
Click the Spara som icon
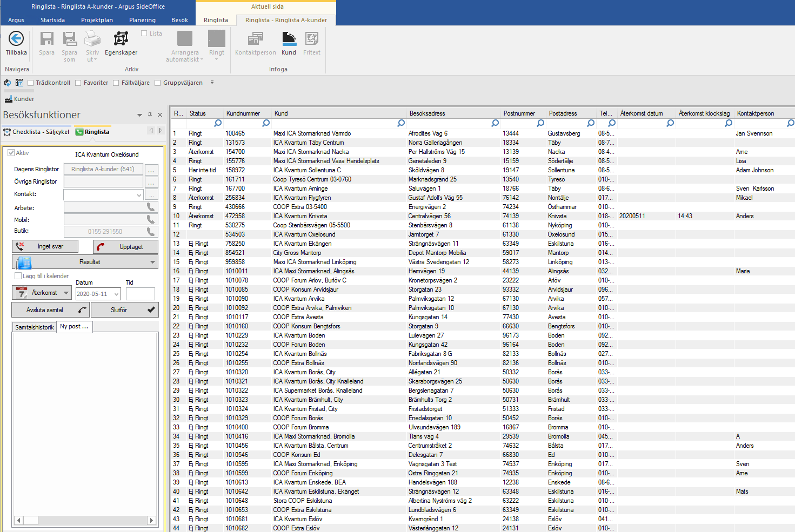tap(70, 38)
